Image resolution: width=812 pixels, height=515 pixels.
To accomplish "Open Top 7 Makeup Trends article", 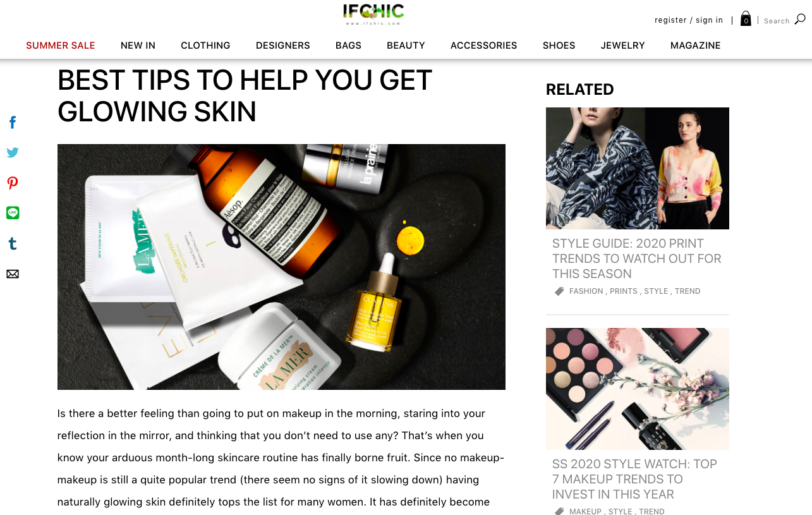I will pyautogui.click(x=634, y=479).
